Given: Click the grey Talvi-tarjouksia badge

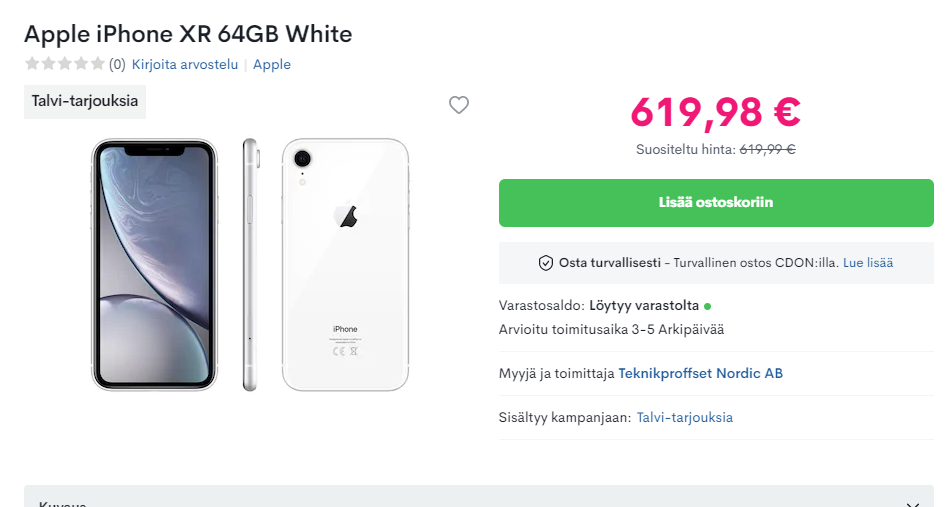Looking at the screenshot, I should (x=85, y=101).
